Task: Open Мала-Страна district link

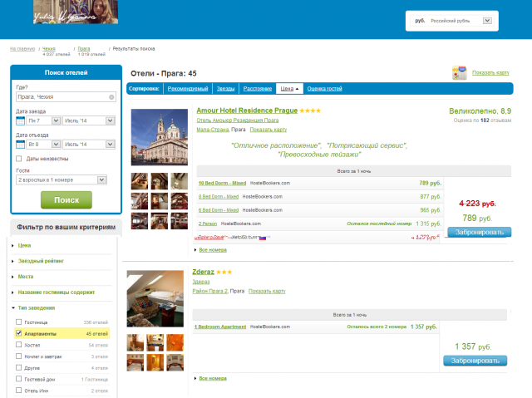Action: [213, 130]
